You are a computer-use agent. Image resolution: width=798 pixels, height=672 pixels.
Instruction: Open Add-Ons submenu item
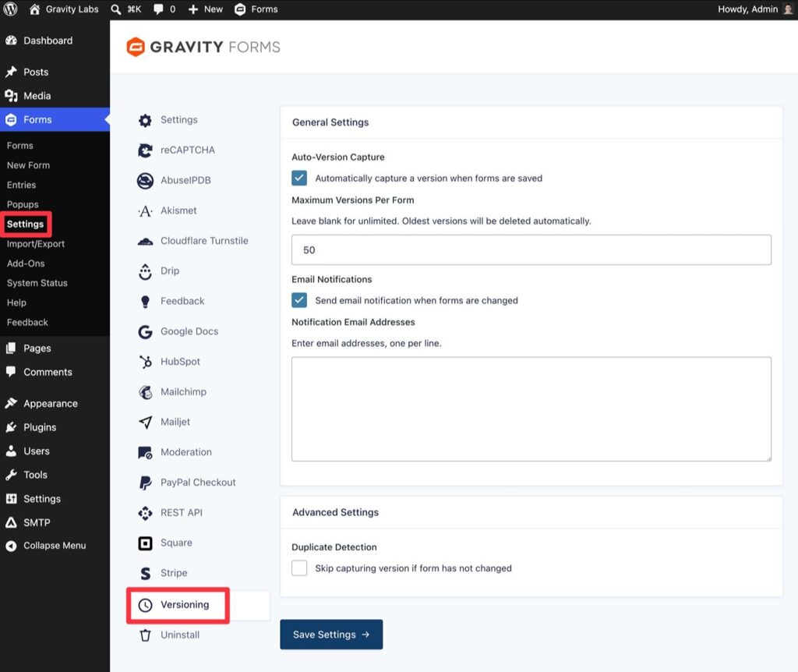[26, 263]
